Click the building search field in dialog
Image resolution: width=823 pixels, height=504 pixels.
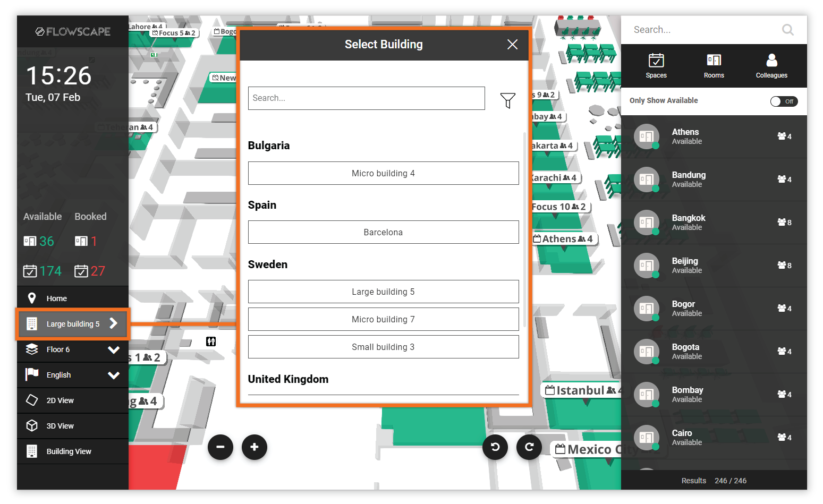click(367, 98)
